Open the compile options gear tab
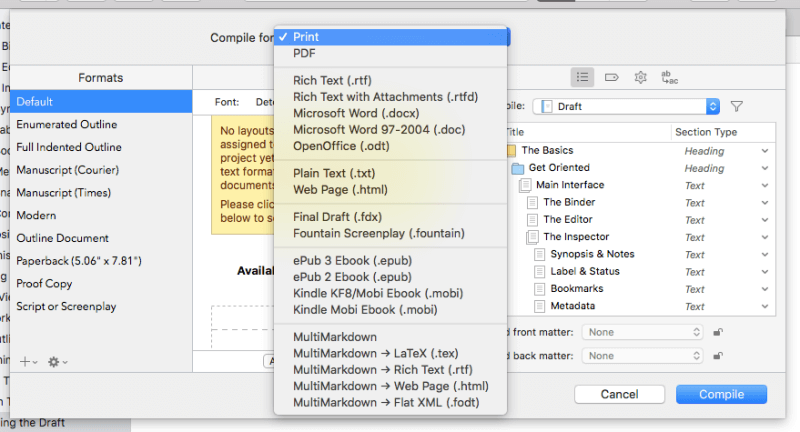800x432 pixels. [x=640, y=78]
